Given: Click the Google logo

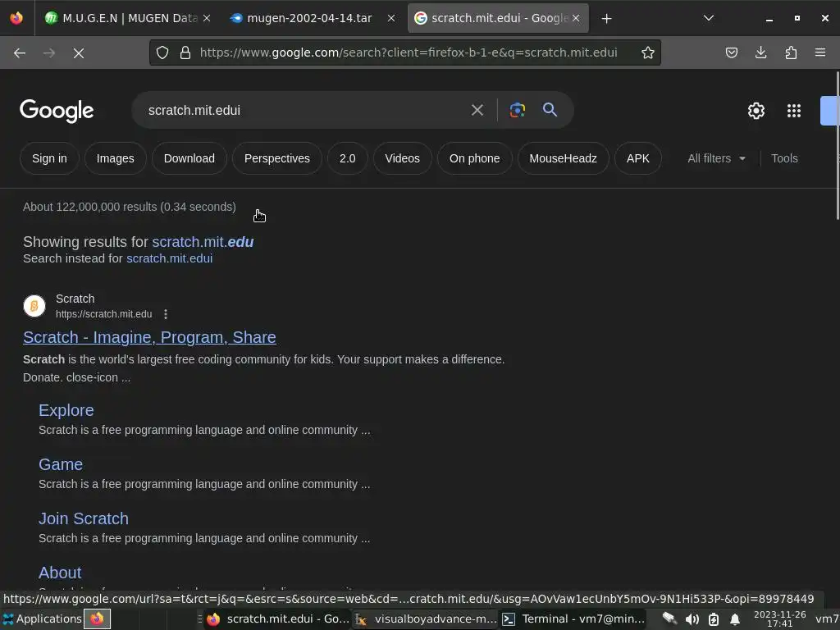Looking at the screenshot, I should [57, 111].
